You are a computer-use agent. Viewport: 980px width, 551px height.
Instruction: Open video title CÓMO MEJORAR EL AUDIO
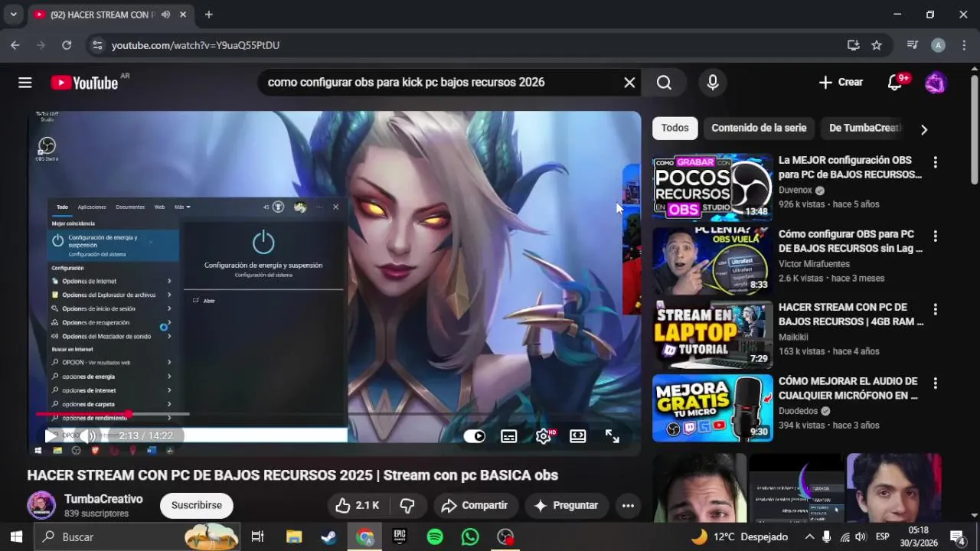[x=848, y=388]
